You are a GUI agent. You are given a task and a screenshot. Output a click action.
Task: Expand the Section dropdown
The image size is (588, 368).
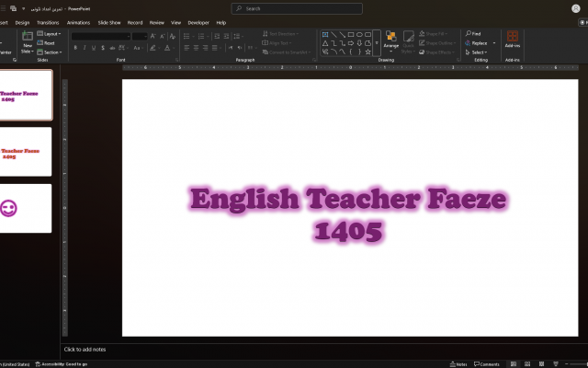point(51,52)
